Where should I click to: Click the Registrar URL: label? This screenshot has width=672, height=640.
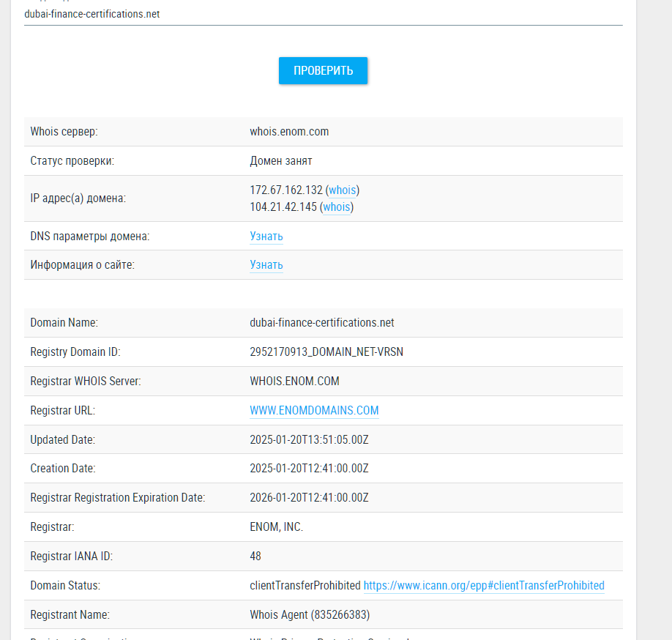pos(62,411)
